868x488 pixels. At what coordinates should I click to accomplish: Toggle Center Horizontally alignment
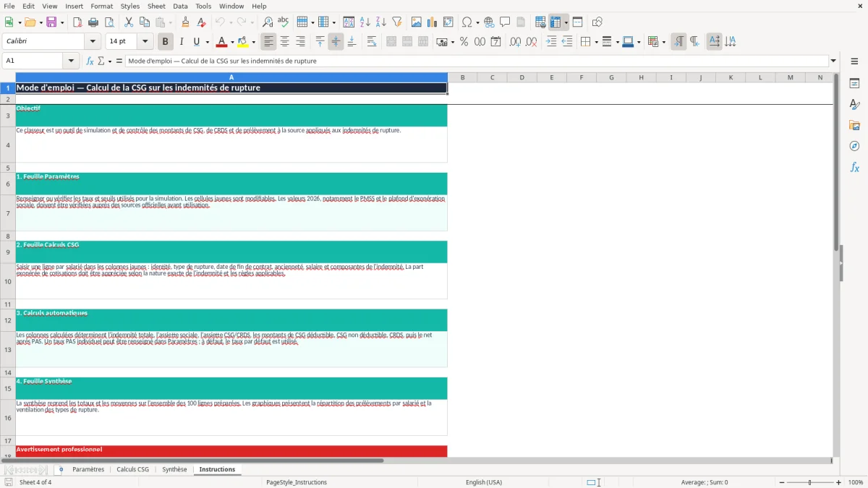284,42
